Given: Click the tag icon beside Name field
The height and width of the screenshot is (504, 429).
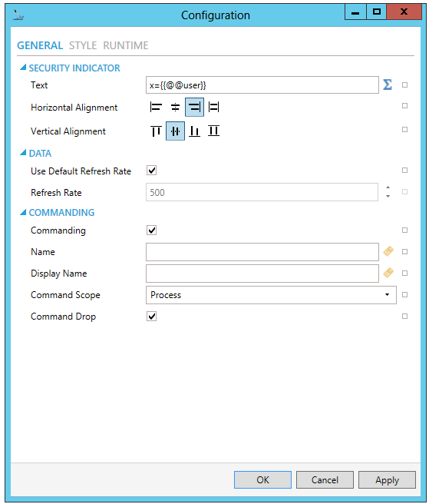Looking at the screenshot, I should click(x=388, y=252).
